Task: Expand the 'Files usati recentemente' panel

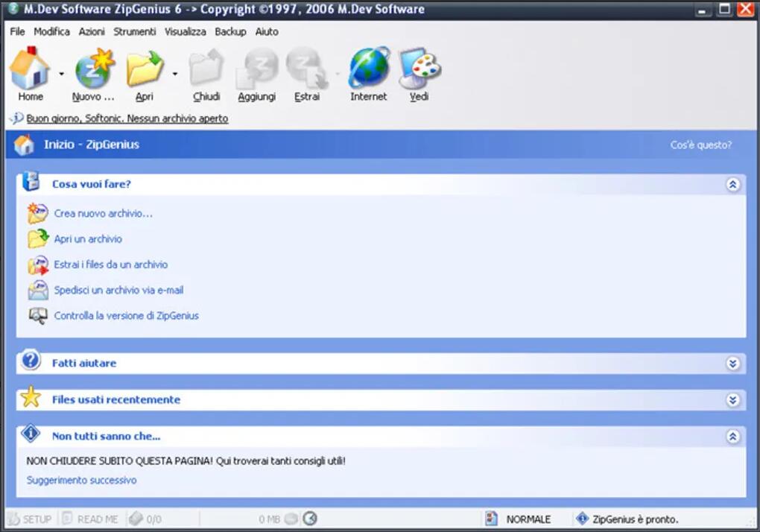Action: (x=732, y=400)
